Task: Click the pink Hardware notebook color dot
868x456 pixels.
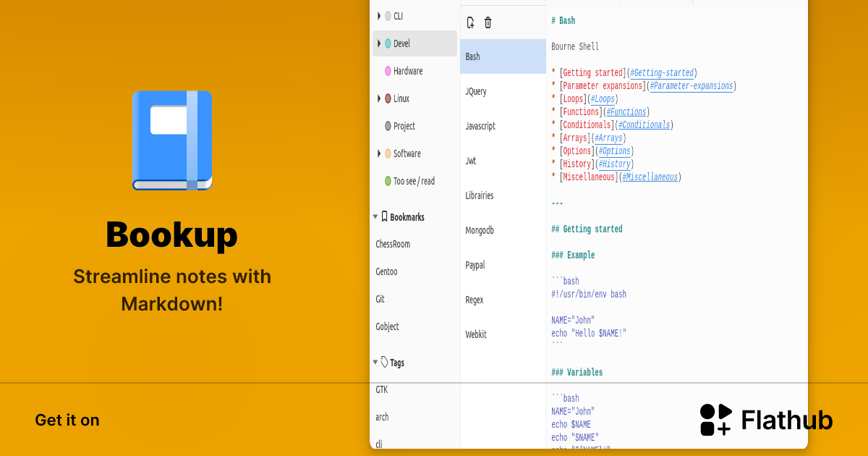Action: (x=388, y=71)
